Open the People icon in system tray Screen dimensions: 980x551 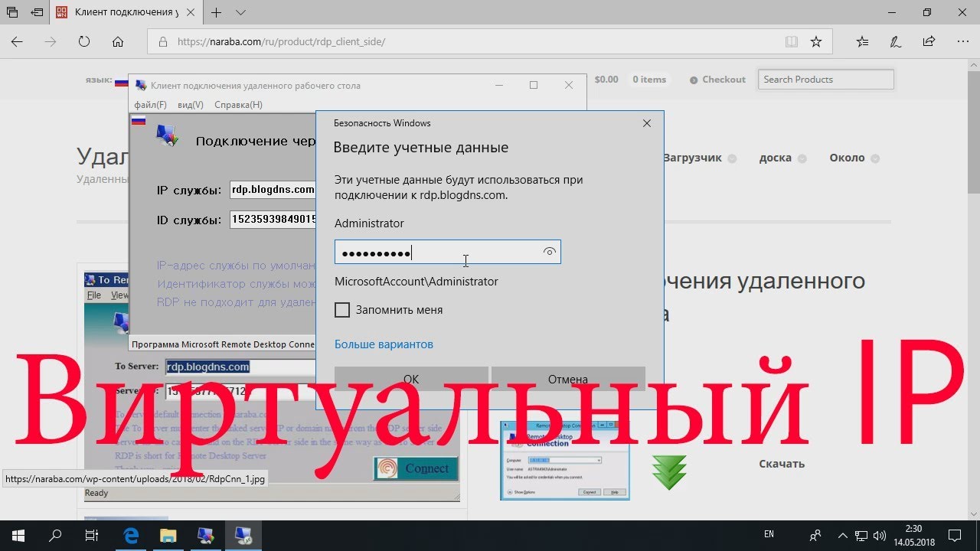point(815,535)
